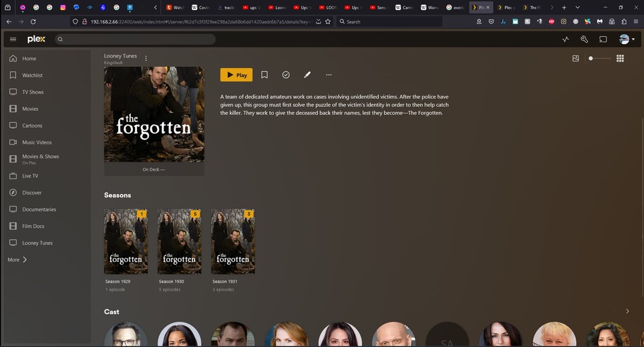Screen dimensions: 644x347
Task: Click the Discover compass icon
Action: point(13,193)
